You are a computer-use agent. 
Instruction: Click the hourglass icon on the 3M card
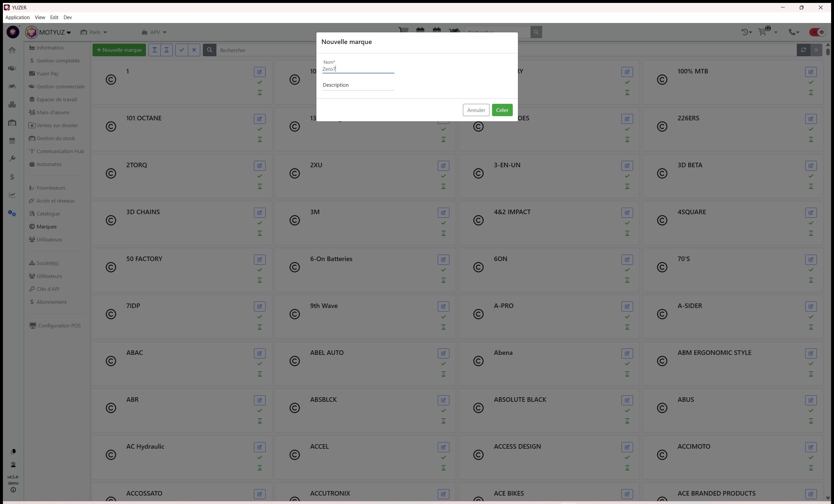coord(443,233)
